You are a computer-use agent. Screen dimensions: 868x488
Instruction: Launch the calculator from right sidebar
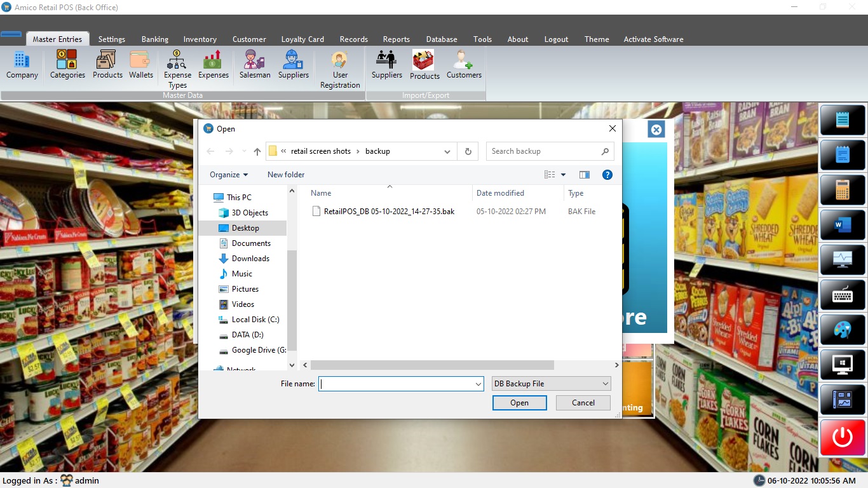point(843,189)
